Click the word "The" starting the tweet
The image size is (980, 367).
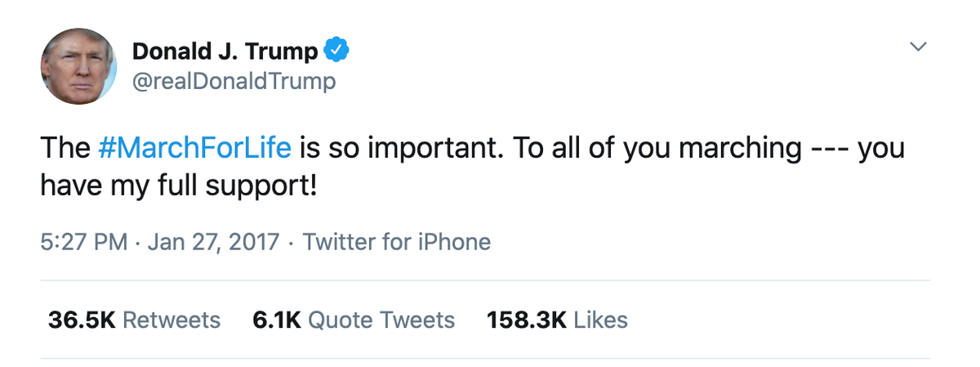point(65,149)
